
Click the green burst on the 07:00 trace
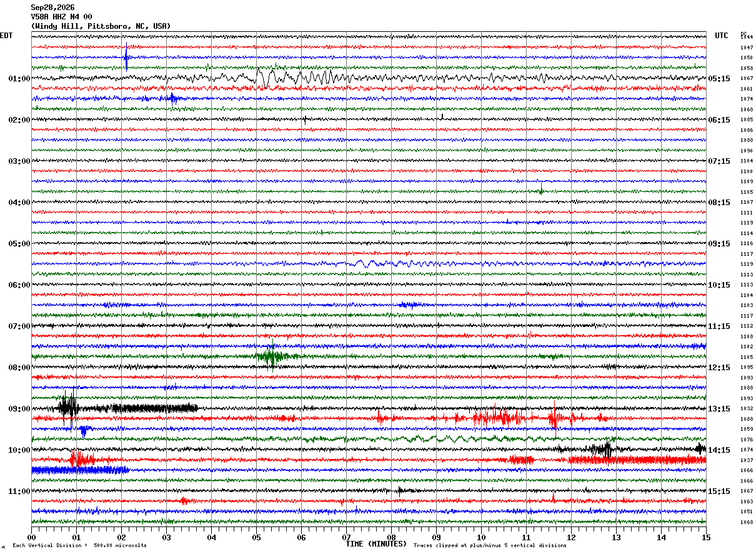click(x=271, y=356)
